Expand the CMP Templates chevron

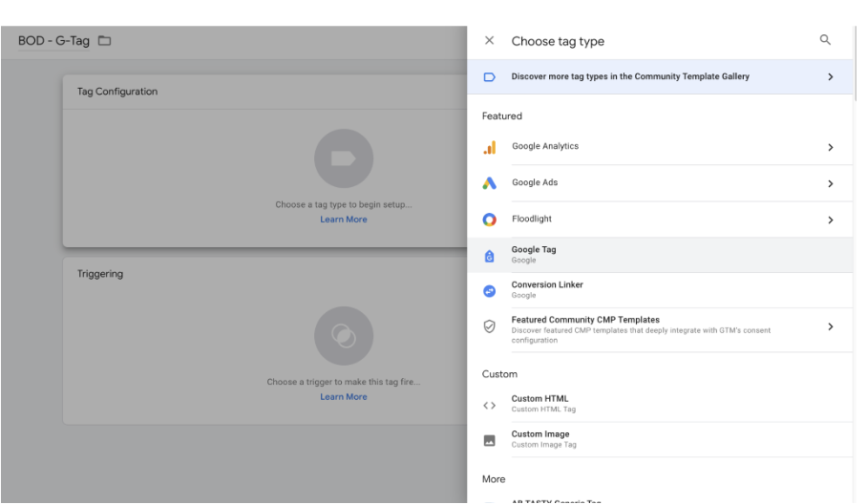pyautogui.click(x=830, y=326)
